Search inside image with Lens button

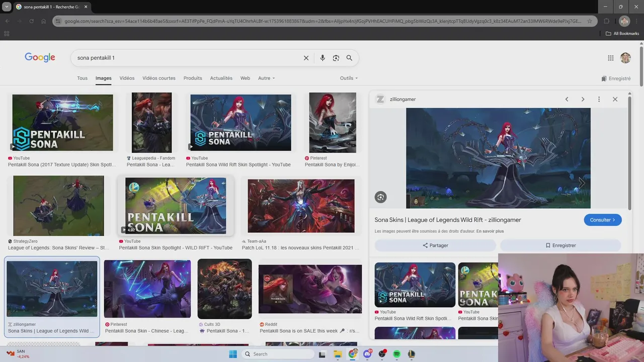tap(380, 197)
